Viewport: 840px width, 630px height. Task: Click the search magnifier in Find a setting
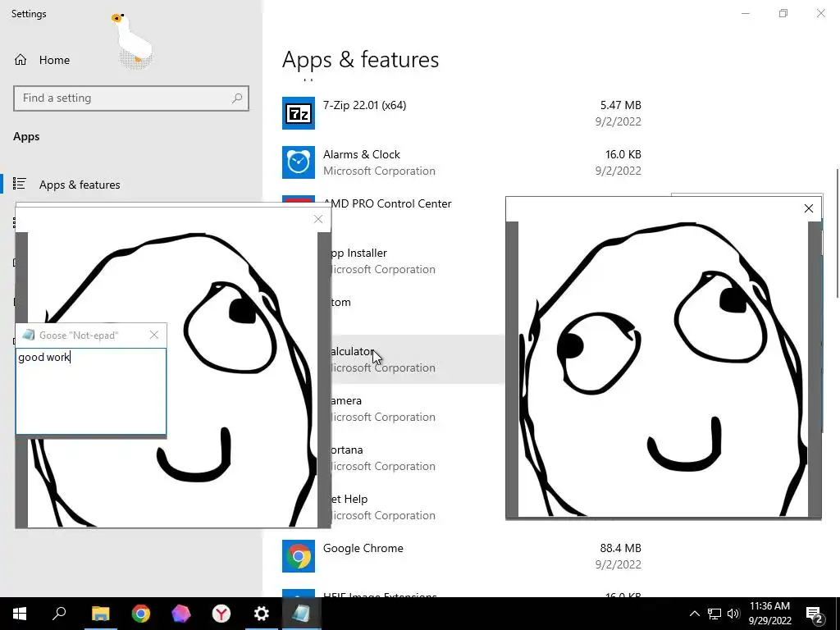click(x=237, y=98)
